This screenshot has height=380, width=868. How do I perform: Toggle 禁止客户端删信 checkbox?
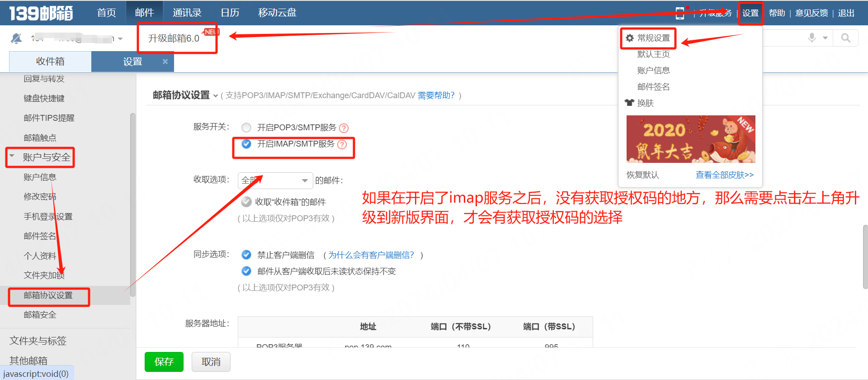[x=246, y=255]
